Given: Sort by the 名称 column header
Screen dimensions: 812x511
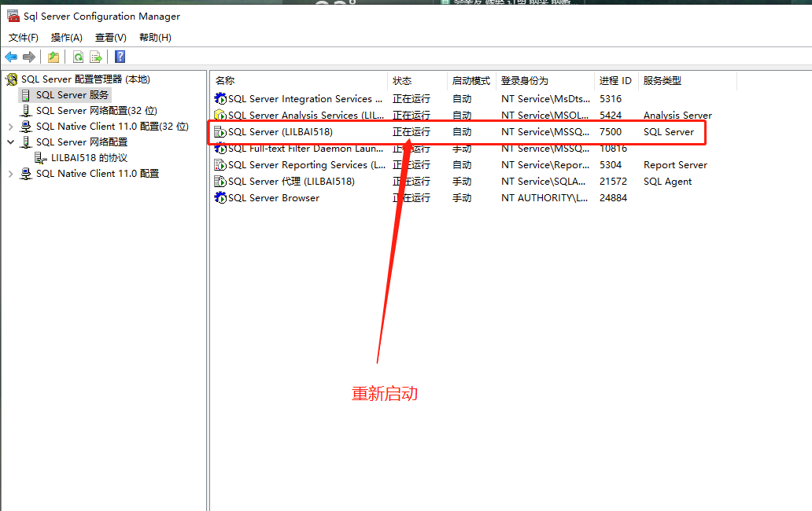Looking at the screenshot, I should tap(299, 81).
